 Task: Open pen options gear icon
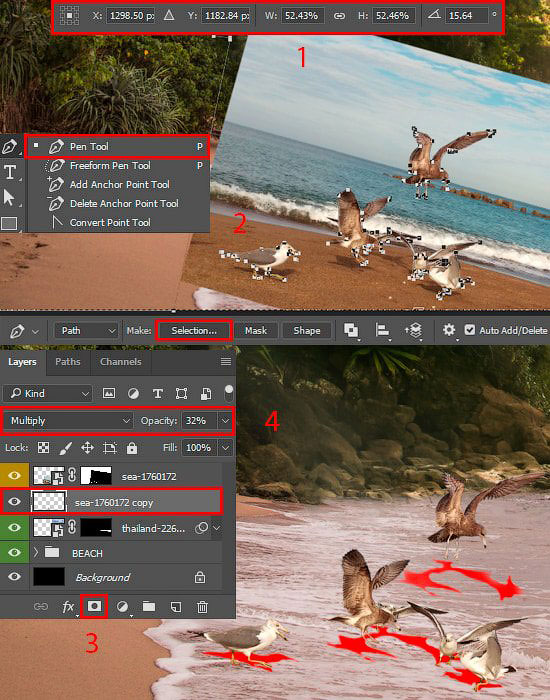tap(449, 330)
